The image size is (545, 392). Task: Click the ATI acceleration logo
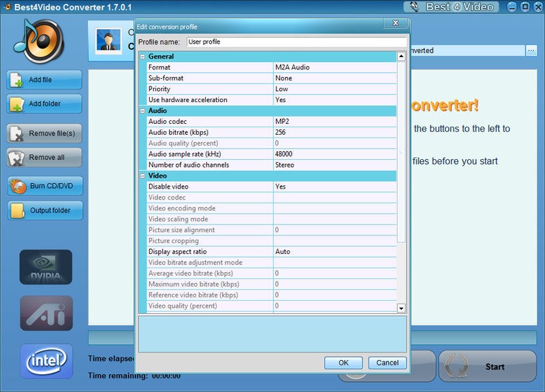[x=46, y=313]
